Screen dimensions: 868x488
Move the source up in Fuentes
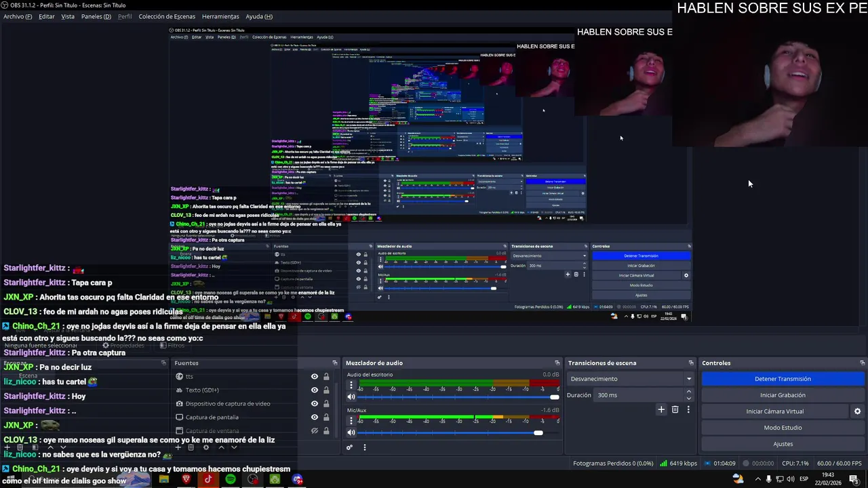(221, 447)
